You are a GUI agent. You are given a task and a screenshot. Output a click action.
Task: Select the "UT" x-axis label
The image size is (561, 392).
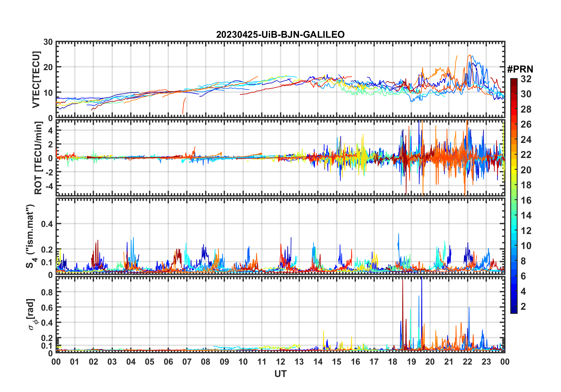[x=280, y=374]
